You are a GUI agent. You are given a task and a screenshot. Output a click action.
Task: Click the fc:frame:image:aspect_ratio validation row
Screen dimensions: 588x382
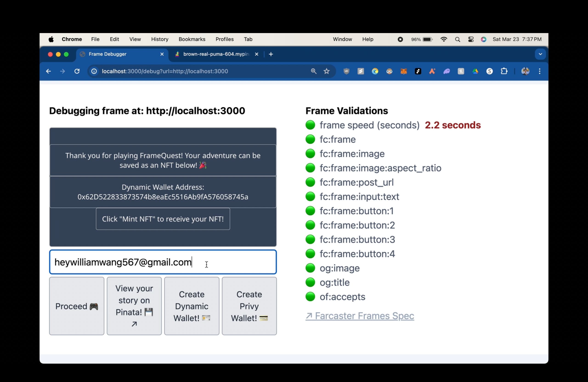click(x=373, y=168)
